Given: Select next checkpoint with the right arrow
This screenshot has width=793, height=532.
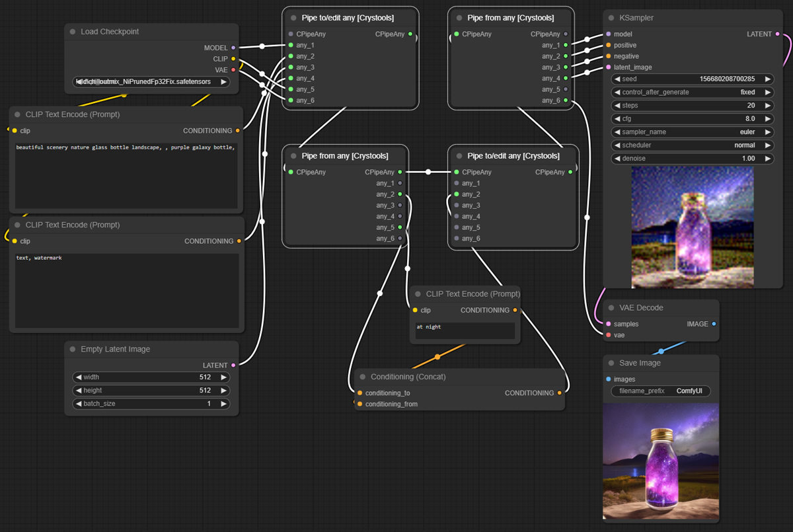Looking at the screenshot, I should pyautogui.click(x=224, y=82).
